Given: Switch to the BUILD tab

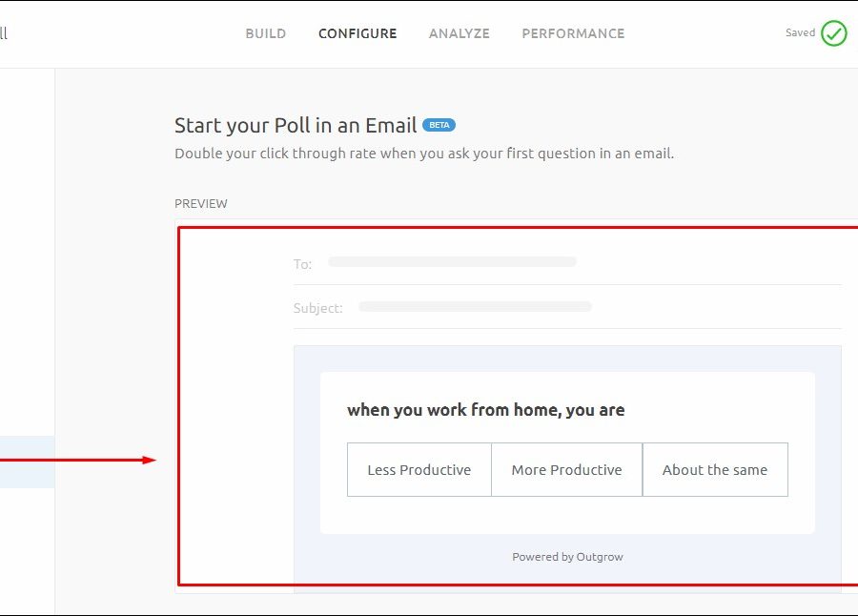Looking at the screenshot, I should [x=265, y=33].
